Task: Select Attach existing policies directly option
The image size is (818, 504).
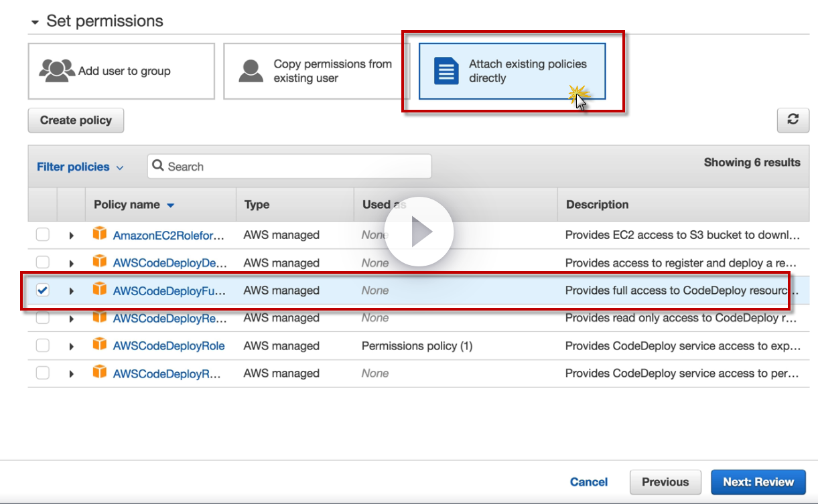Action: click(513, 71)
